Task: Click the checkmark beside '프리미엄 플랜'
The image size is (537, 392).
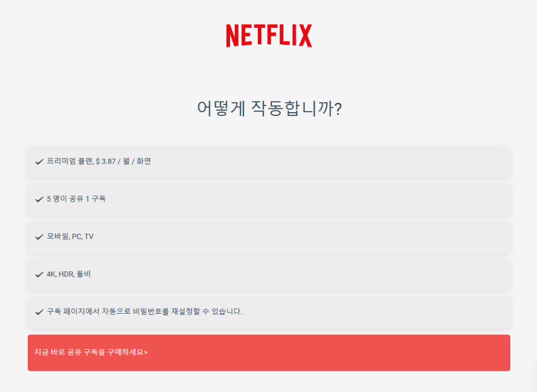Action: (x=39, y=162)
